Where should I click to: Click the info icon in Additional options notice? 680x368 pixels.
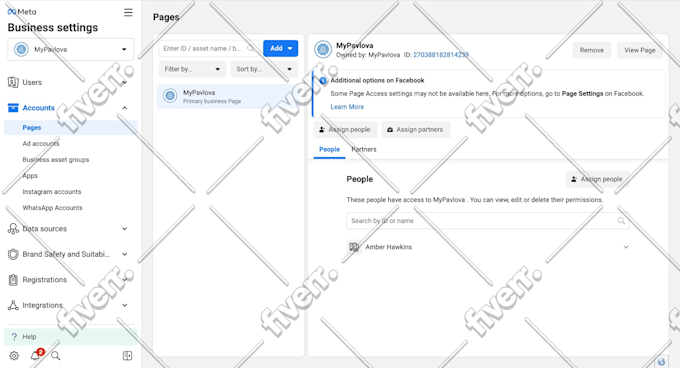[x=323, y=81]
